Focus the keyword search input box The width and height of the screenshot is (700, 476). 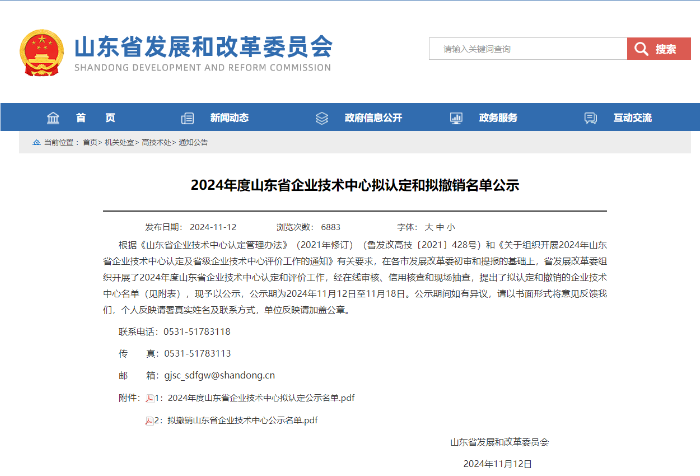[x=527, y=49]
